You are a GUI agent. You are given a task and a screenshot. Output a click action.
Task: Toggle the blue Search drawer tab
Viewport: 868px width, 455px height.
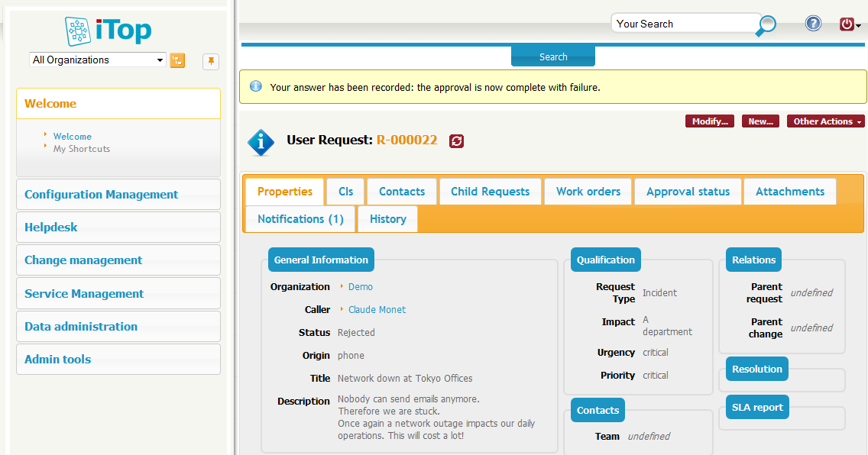coord(553,57)
